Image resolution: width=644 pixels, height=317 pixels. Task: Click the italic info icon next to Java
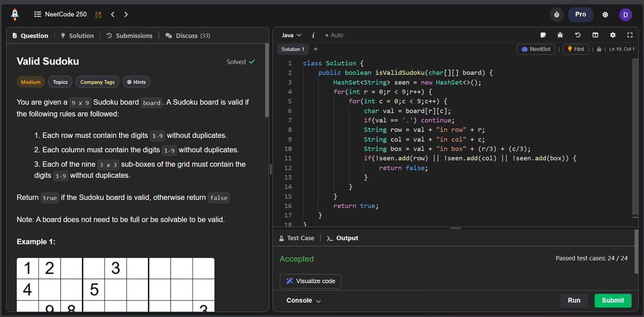coord(313,35)
